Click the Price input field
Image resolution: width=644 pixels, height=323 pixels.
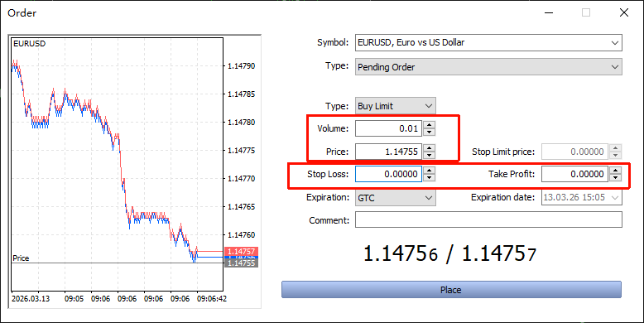click(388, 152)
